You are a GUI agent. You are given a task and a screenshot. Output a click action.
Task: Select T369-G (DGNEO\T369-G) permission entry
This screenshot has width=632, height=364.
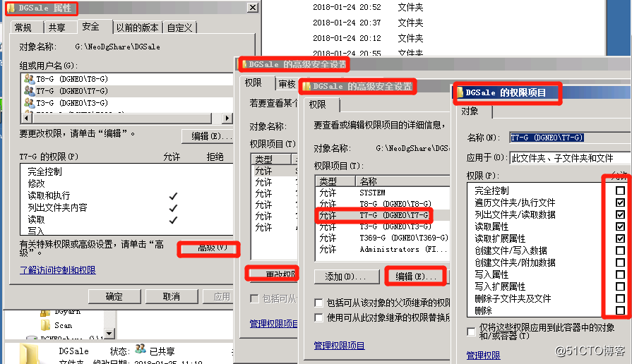coord(383,238)
